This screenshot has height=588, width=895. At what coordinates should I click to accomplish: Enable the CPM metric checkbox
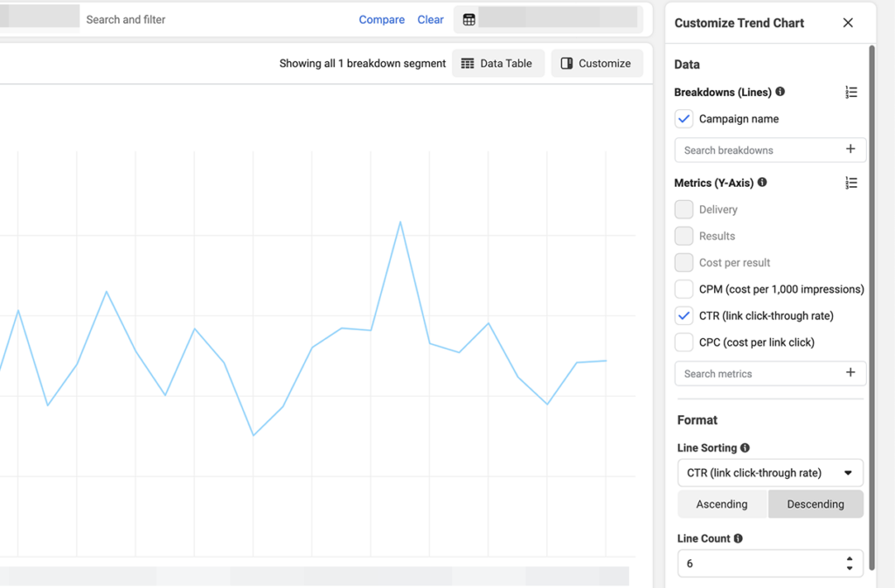683,288
